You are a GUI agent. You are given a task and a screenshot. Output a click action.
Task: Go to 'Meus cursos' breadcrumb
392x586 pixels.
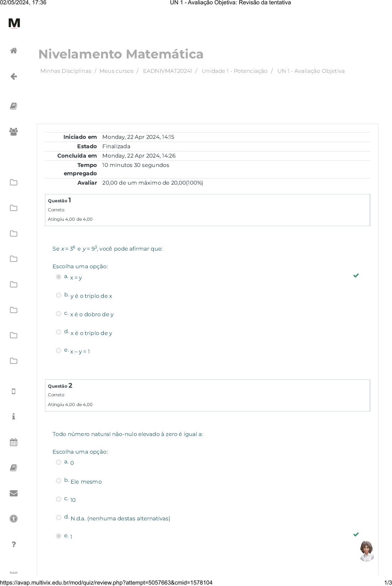116,71
